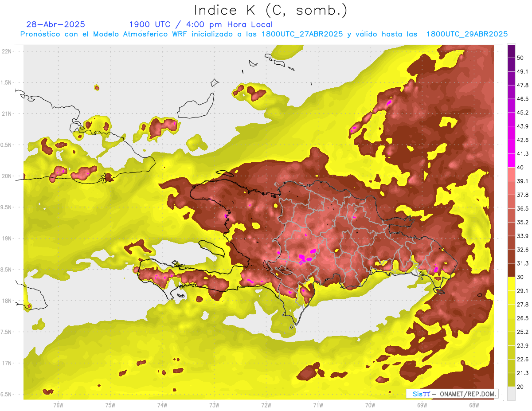This screenshot has width=532, height=411.
Task: Click the "71W" longitude label
Action: (x=318, y=405)
